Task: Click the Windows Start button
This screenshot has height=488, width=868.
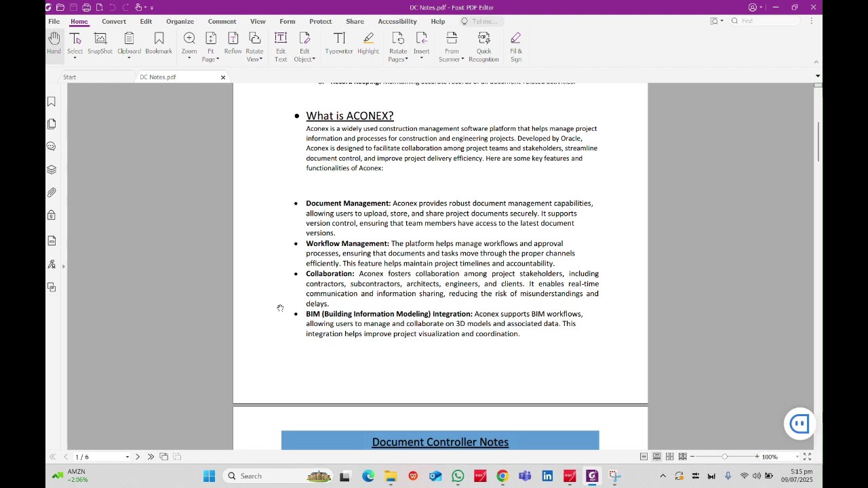Action: click(209, 476)
